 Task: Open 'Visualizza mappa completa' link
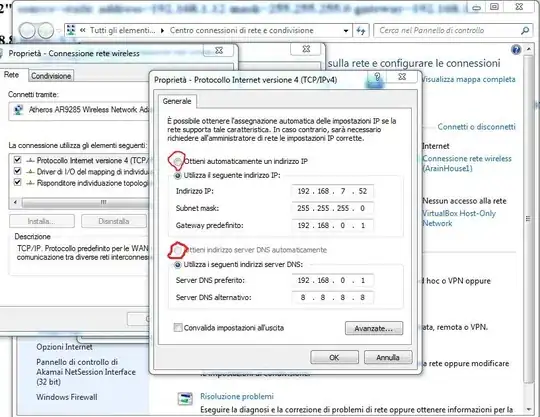tap(468, 80)
